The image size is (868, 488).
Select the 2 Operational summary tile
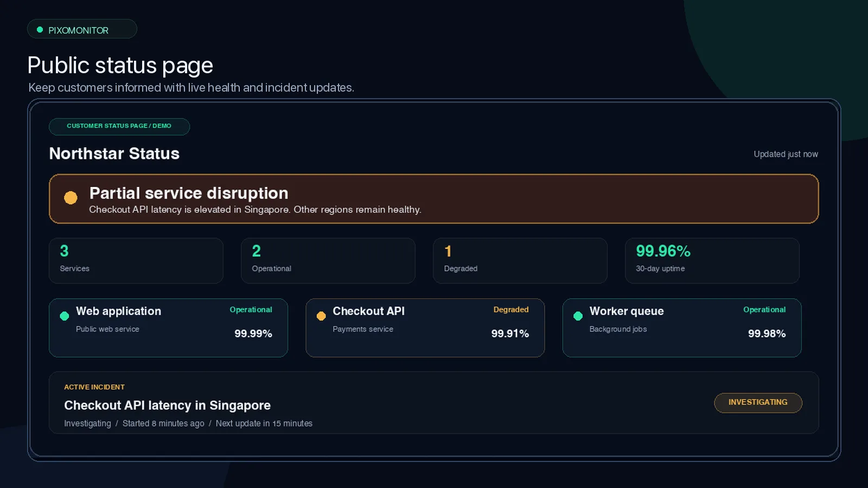point(328,261)
